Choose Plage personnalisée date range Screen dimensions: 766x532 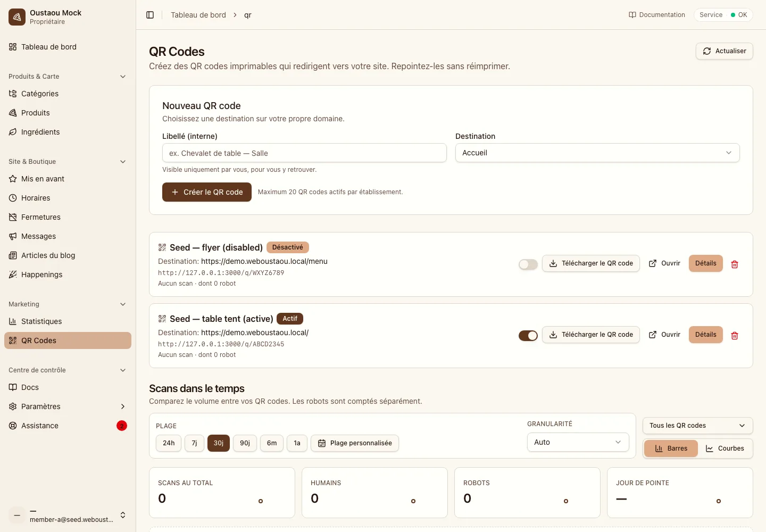355,443
